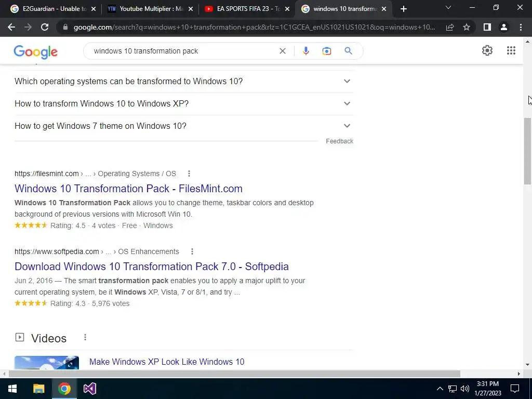This screenshot has height=399, width=532.
Task: Open more options for the Softpedia result
Action: [192, 251]
